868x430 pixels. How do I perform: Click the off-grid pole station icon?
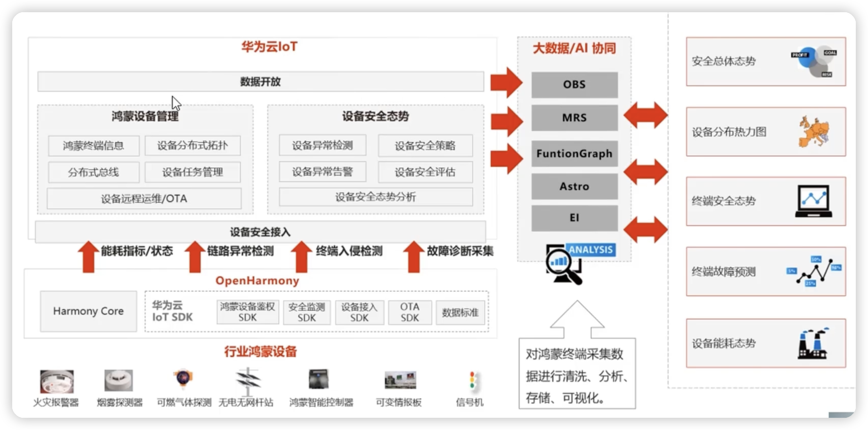247,381
